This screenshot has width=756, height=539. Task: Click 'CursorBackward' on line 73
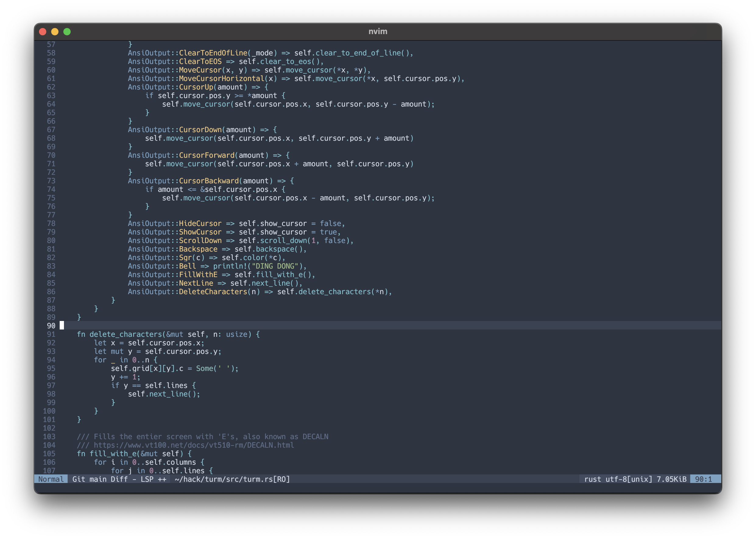click(209, 181)
